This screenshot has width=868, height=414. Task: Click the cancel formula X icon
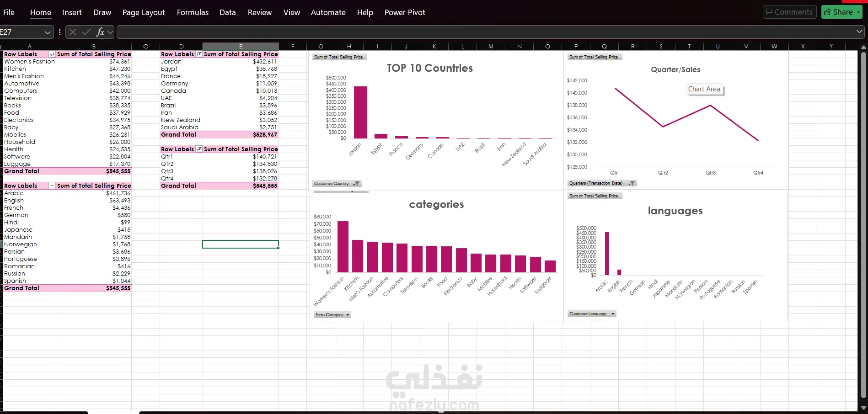(73, 32)
